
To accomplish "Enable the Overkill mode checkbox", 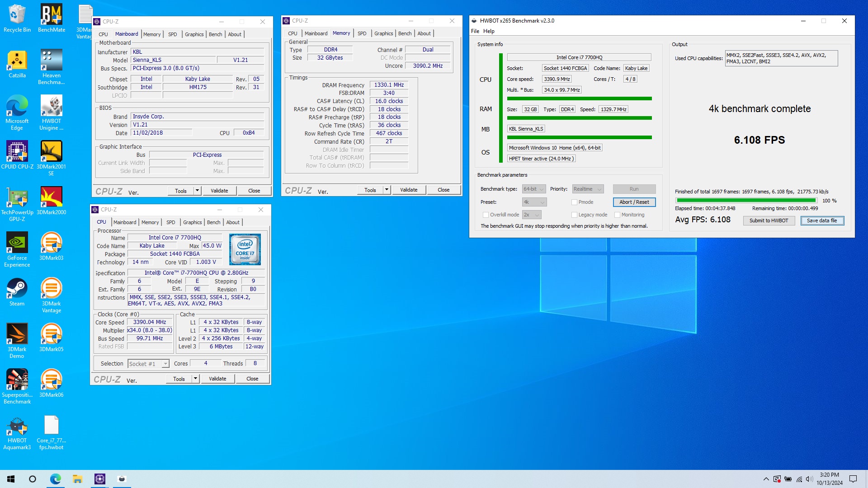I will [x=486, y=215].
